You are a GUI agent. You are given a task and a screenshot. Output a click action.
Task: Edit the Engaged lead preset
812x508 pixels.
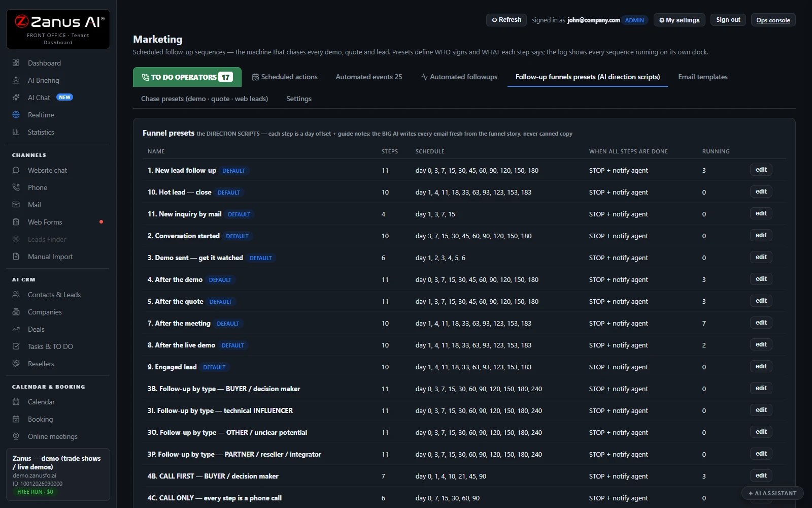[761, 366]
